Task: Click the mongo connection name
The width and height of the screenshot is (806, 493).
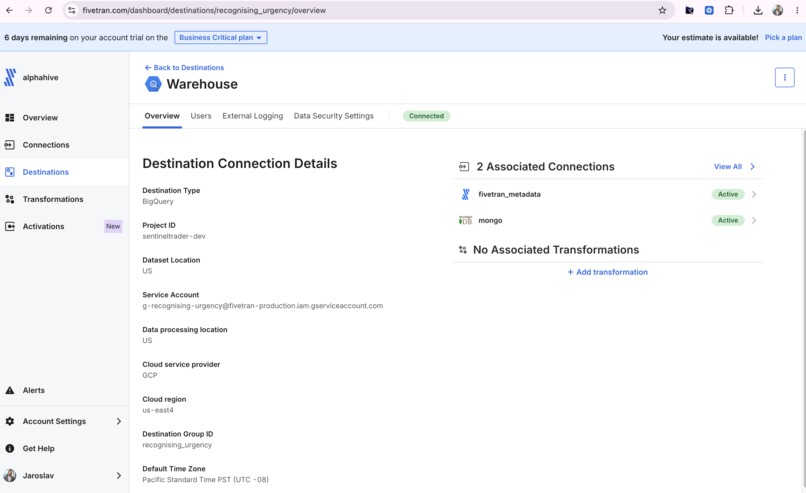Action: [490, 221]
